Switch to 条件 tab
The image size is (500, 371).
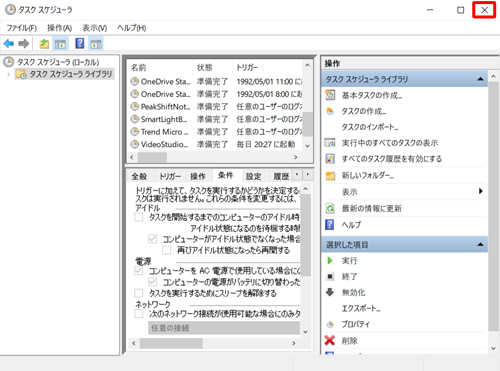tap(226, 175)
